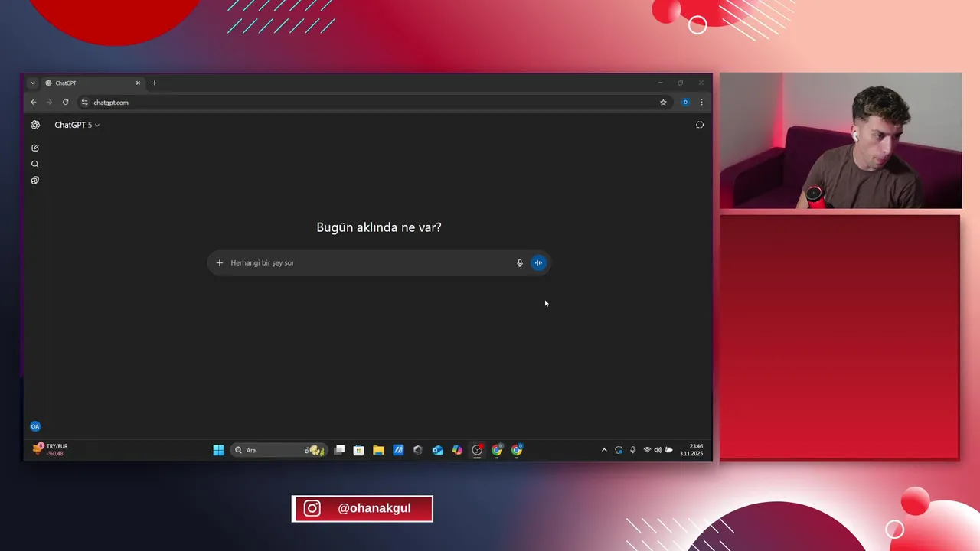
Task: Open the Chrome profile avatar
Action: pos(685,102)
